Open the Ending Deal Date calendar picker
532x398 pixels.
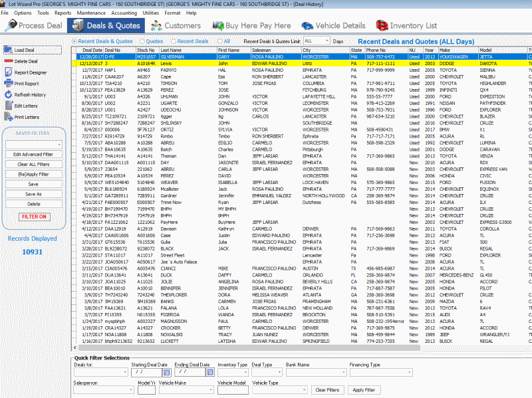coord(209,372)
